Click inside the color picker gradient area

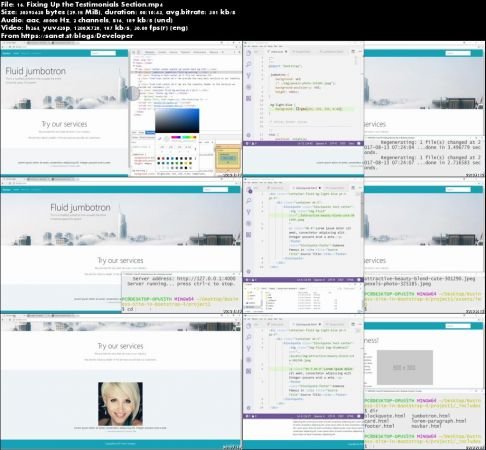(177, 121)
